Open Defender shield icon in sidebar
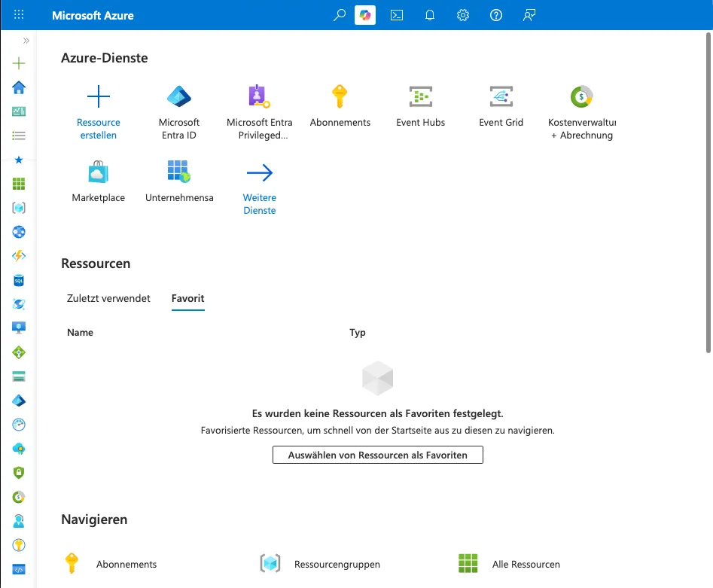The height and width of the screenshot is (588, 713). [x=19, y=473]
